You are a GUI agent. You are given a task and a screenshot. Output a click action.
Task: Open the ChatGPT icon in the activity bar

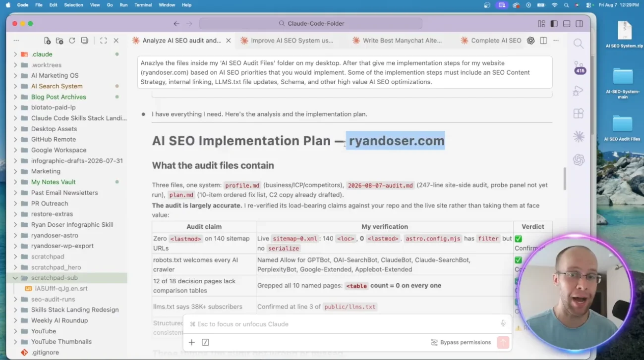tap(579, 159)
